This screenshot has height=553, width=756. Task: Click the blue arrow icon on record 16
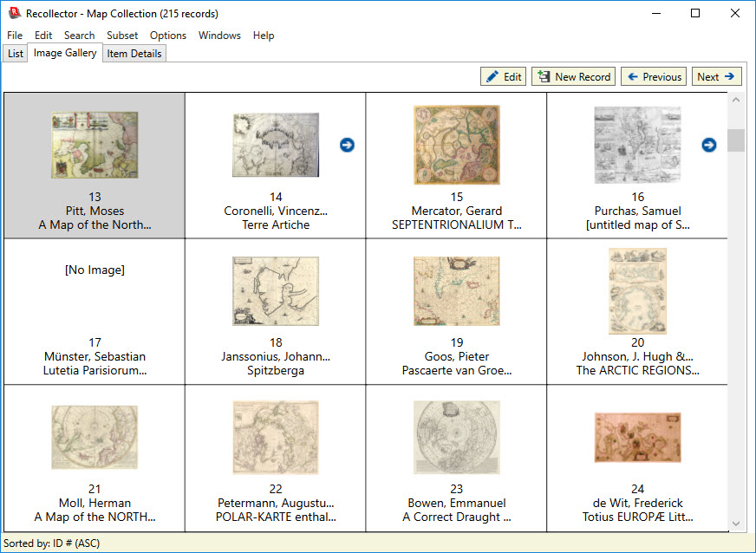(x=709, y=145)
